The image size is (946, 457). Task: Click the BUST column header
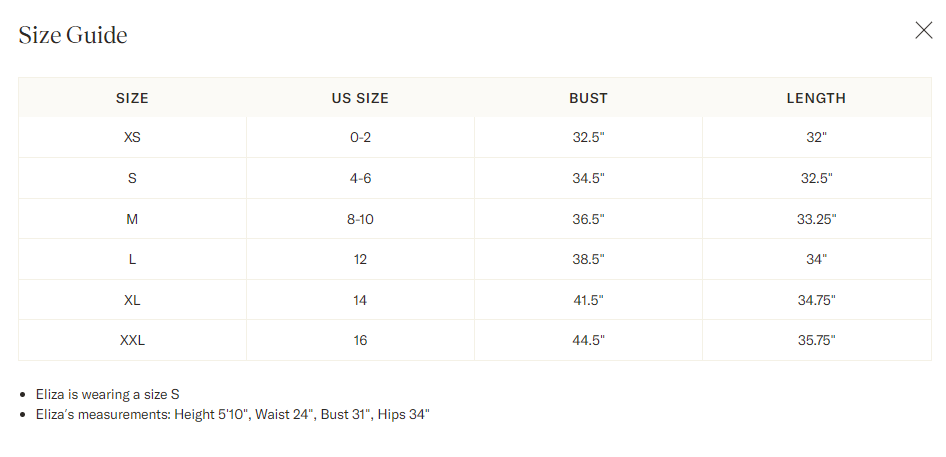point(588,98)
